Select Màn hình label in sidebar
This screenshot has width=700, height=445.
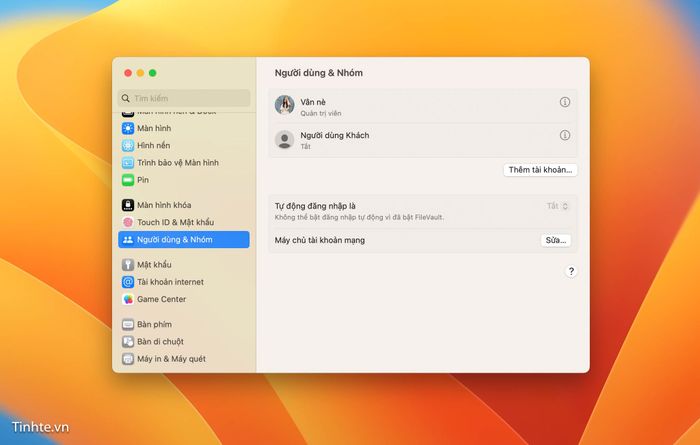[x=154, y=128]
